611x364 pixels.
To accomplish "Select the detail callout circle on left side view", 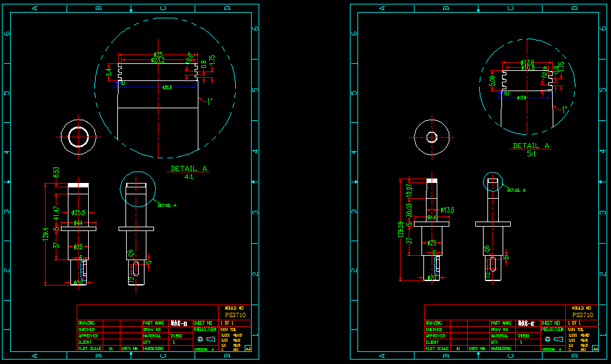I will click(138, 189).
